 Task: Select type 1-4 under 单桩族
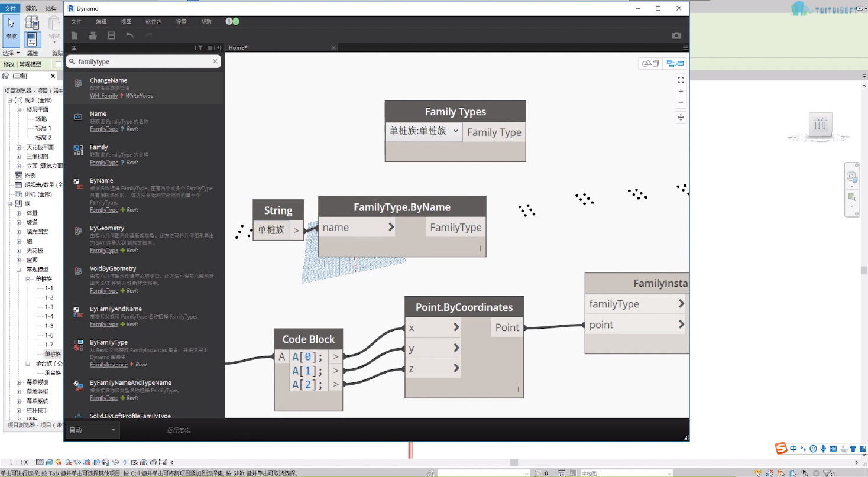pyautogui.click(x=49, y=316)
